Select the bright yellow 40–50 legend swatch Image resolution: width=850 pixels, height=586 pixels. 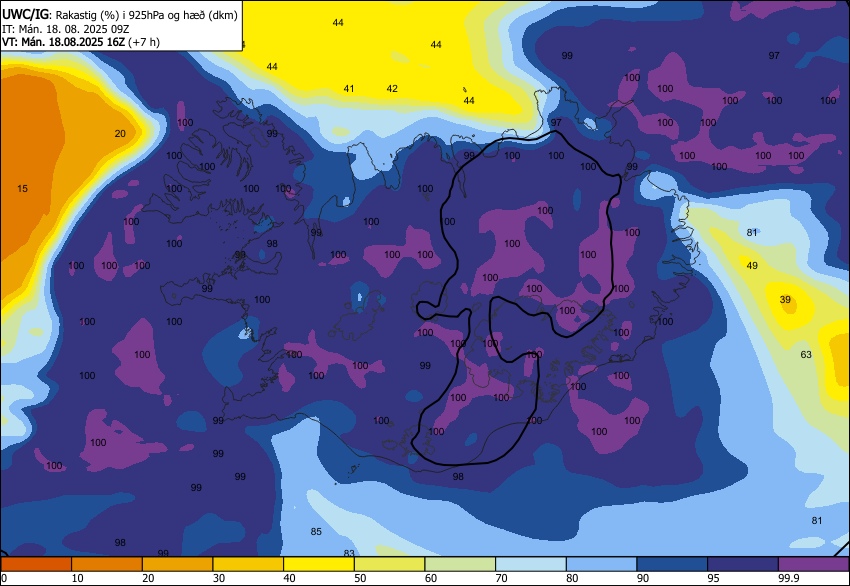319,564
